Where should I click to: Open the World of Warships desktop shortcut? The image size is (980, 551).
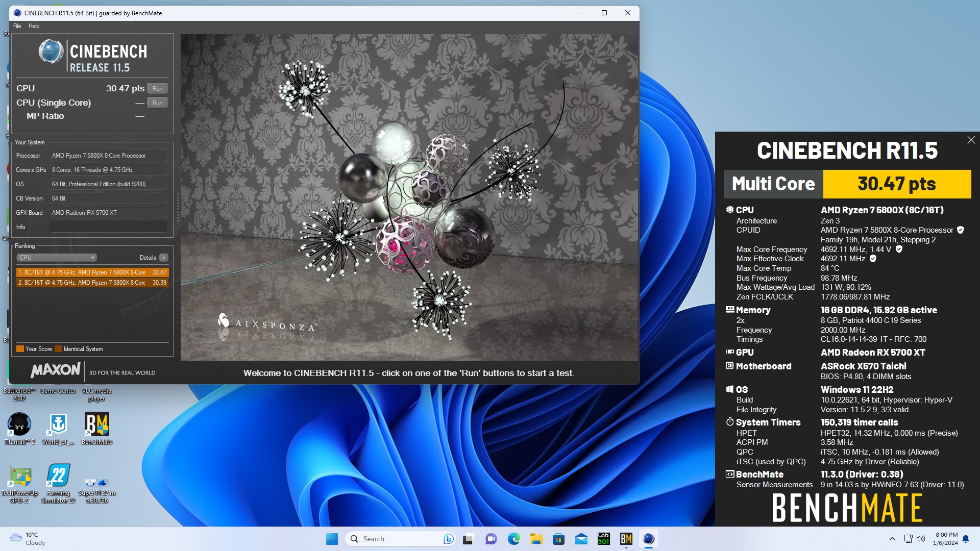click(x=58, y=429)
